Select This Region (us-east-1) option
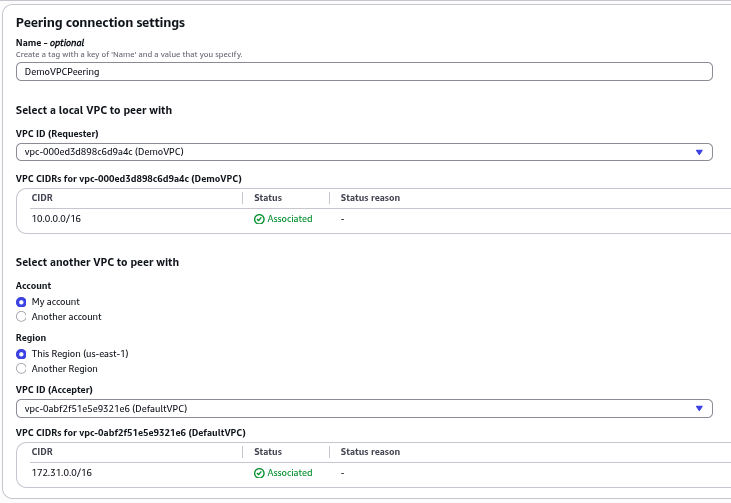Viewport: 731px width, 503px height. [x=21, y=354]
